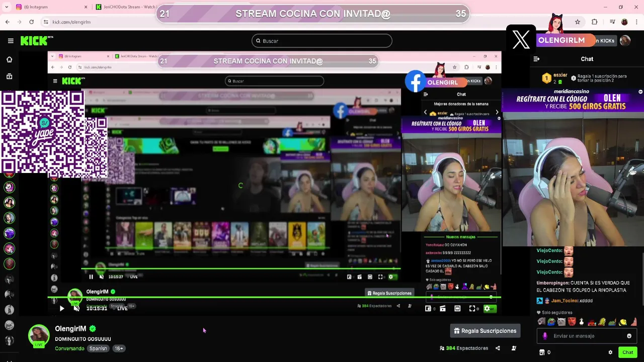Open the green player settings gear
The height and width of the screenshot is (362, 644).
(x=487, y=309)
